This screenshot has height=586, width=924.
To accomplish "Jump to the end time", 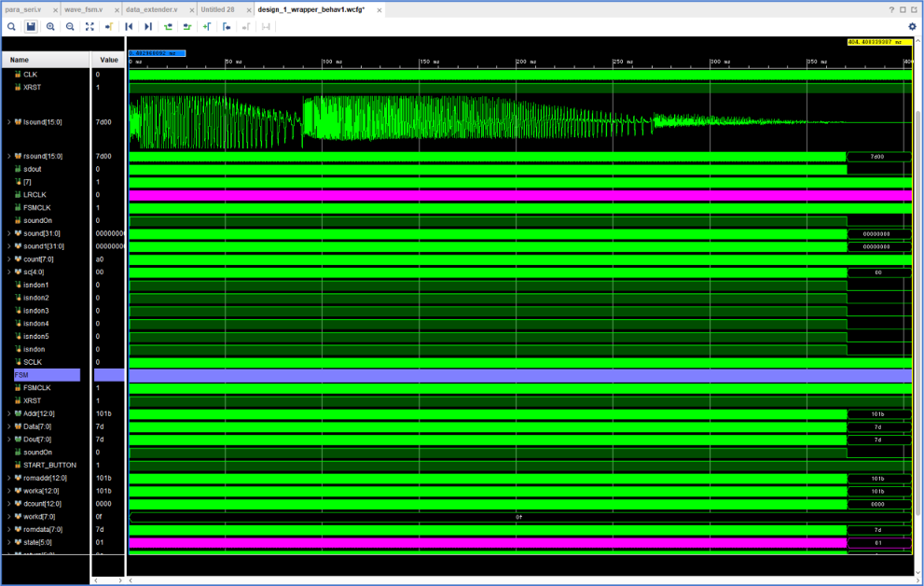I will 148,27.
